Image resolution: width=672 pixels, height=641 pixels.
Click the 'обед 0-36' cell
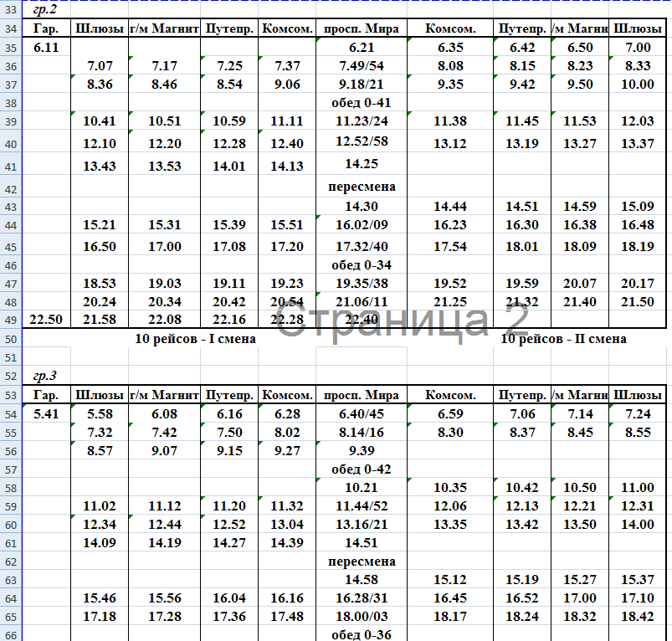(362, 633)
